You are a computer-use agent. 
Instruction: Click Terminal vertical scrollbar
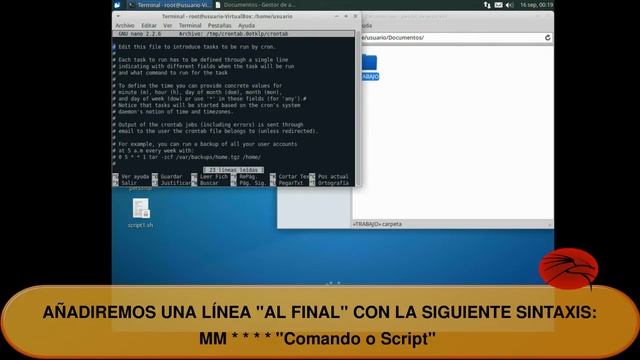[358, 108]
